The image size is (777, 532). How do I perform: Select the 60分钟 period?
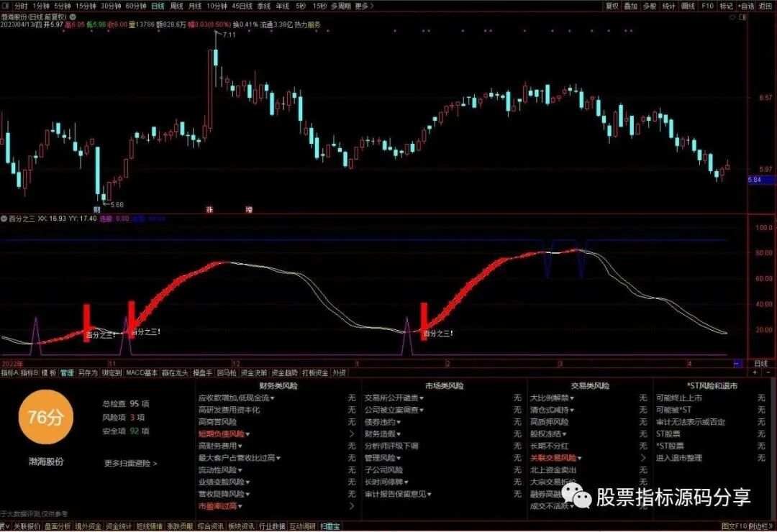[x=136, y=6]
